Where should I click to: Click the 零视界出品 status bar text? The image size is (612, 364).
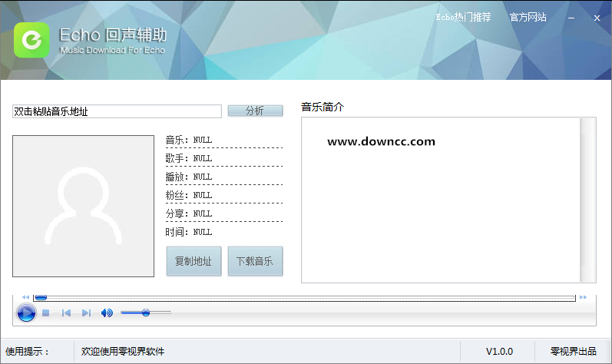[574, 352]
